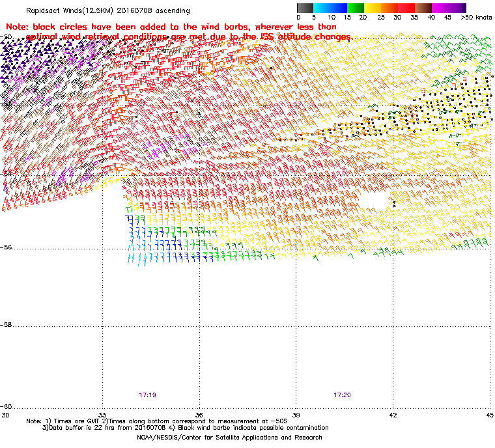This screenshot has width=495, height=448.
Task: Click the blue 10-15 knots colorbar segment
Action: [x=339, y=8]
